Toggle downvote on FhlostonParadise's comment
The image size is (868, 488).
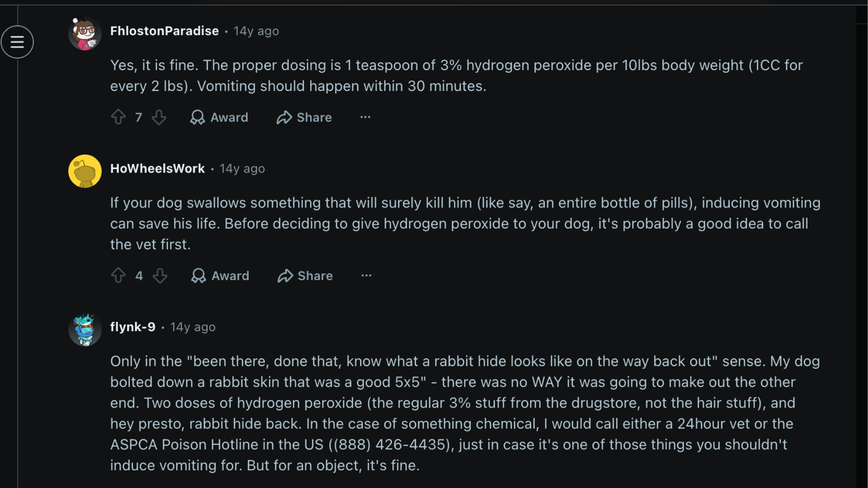click(x=159, y=117)
